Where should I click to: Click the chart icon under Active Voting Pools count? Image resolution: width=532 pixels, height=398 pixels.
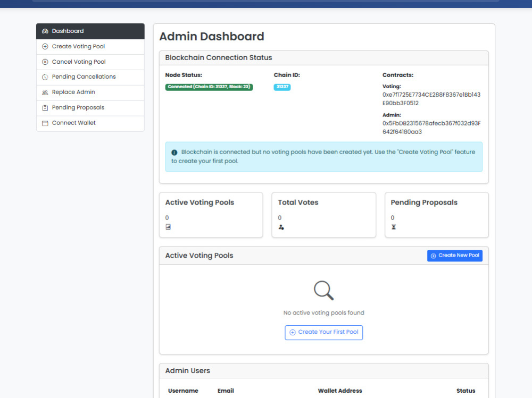tap(168, 227)
